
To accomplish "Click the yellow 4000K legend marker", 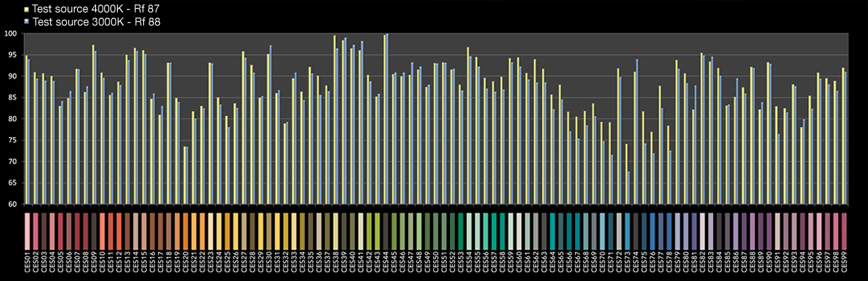I will [27, 10].
